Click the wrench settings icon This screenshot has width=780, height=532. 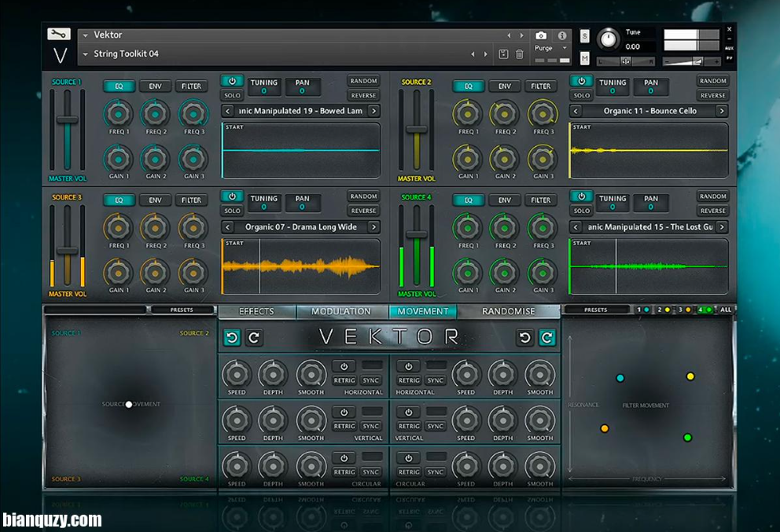59,35
